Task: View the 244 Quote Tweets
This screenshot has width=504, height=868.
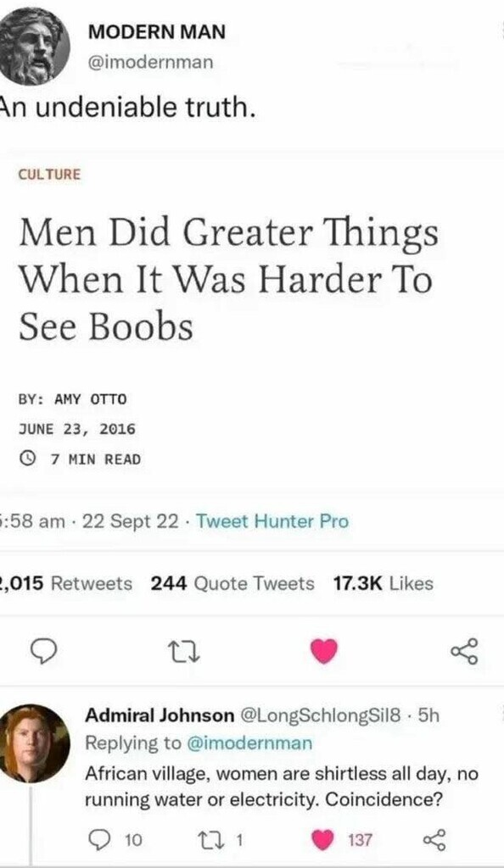Action: click(232, 583)
